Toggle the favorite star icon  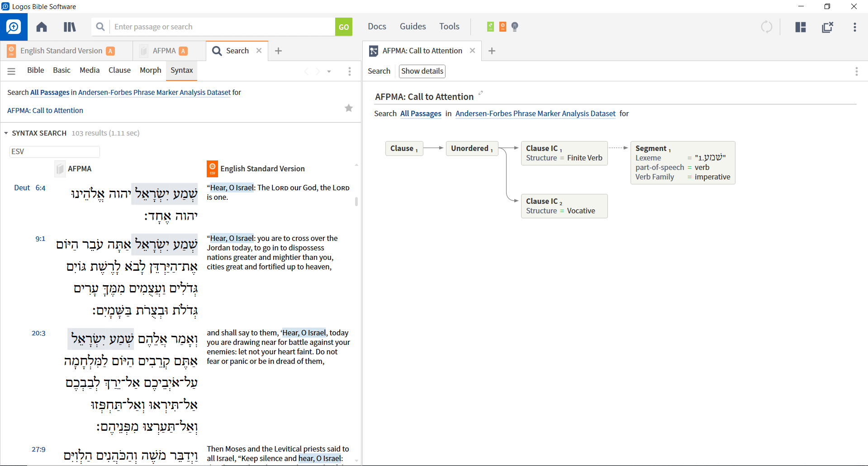coord(349,108)
